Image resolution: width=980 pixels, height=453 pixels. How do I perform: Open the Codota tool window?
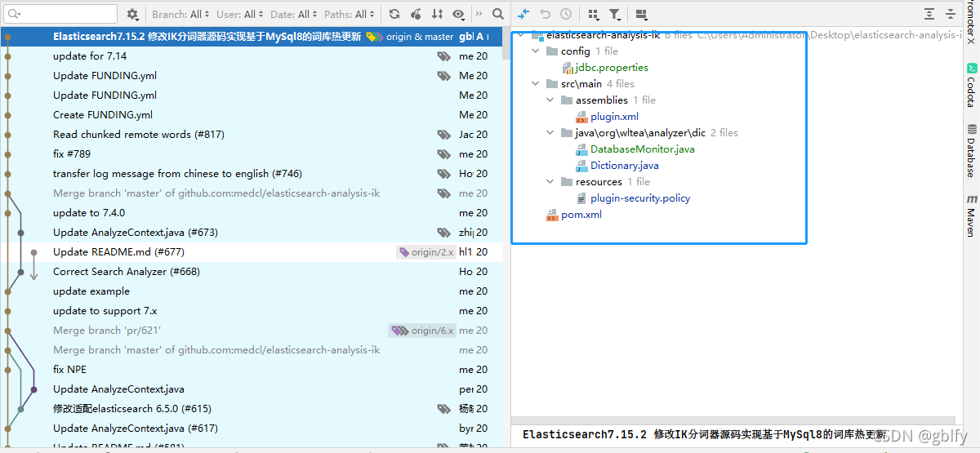click(x=971, y=86)
